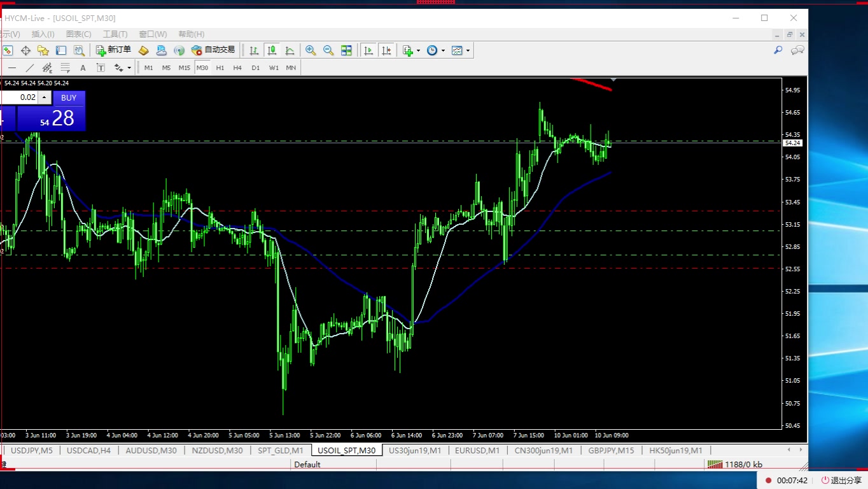Screen dimensions: 868x489
Task: Expand the Templates dropdown arrow
Action: point(468,50)
